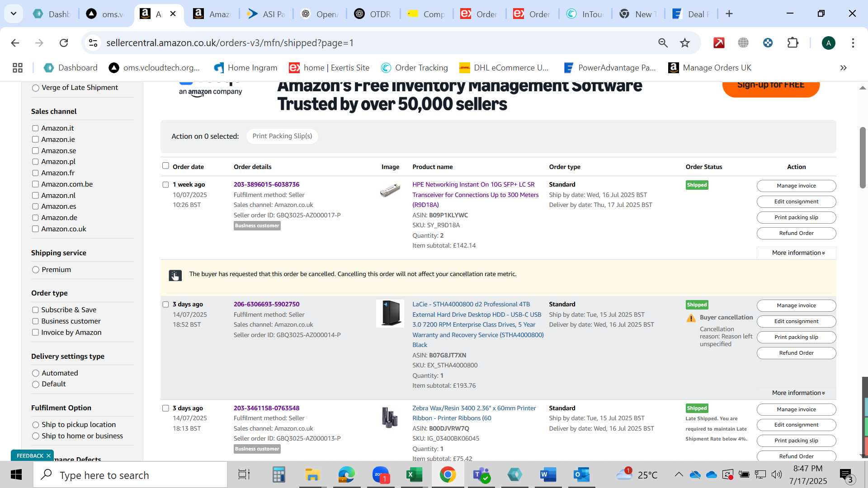868x488 pixels.
Task: Open the browser extensions puzzle icon
Action: (793, 43)
